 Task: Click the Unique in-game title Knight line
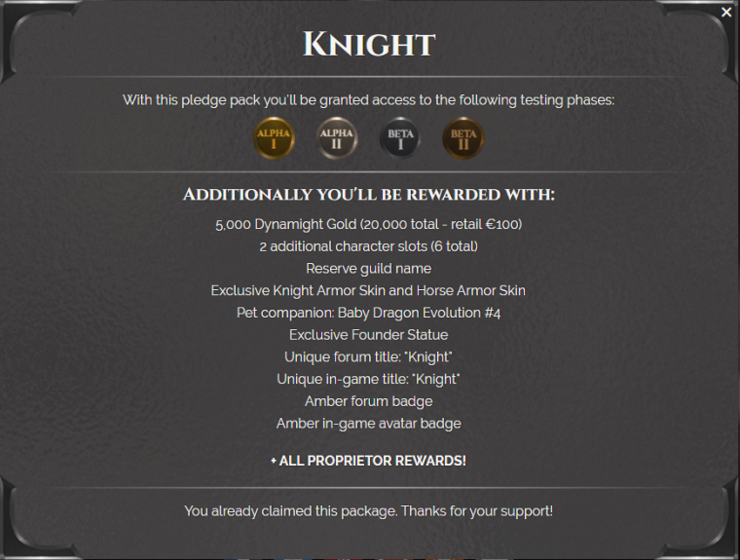click(x=369, y=379)
